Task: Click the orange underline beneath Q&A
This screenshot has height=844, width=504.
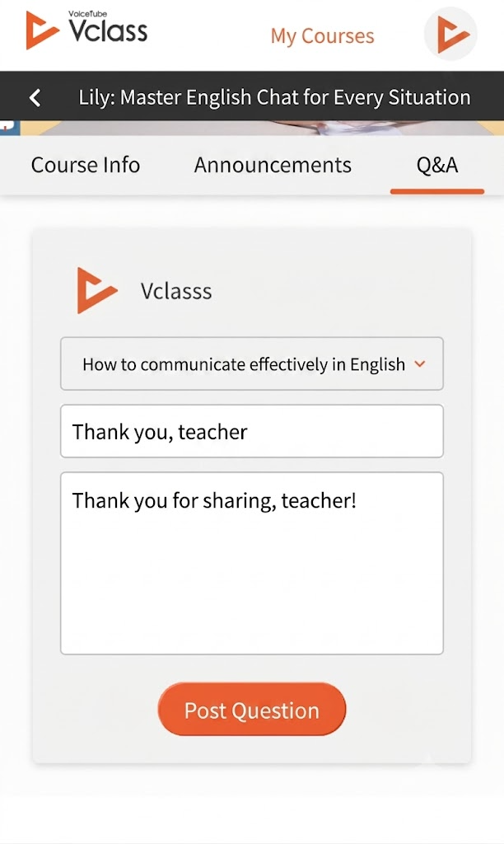Action: [x=437, y=191]
